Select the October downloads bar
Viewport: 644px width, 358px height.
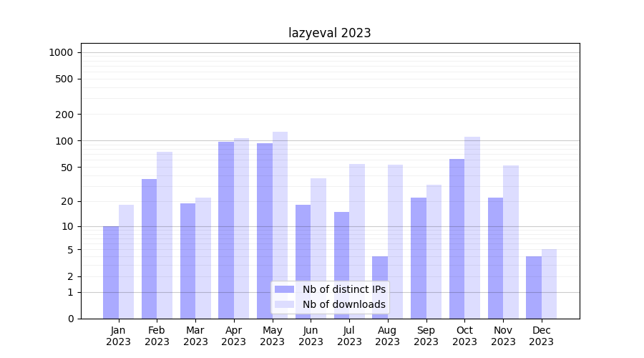[x=472, y=228]
